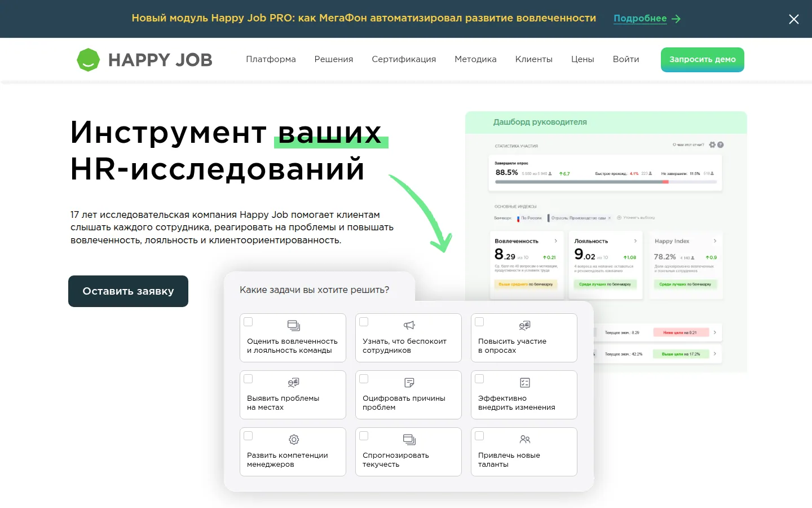
Task: Click dashboard settings gear icon
Action: click(712, 144)
